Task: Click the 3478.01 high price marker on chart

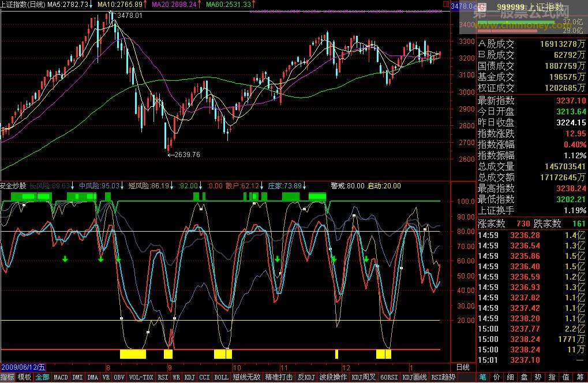Action: pos(130,16)
